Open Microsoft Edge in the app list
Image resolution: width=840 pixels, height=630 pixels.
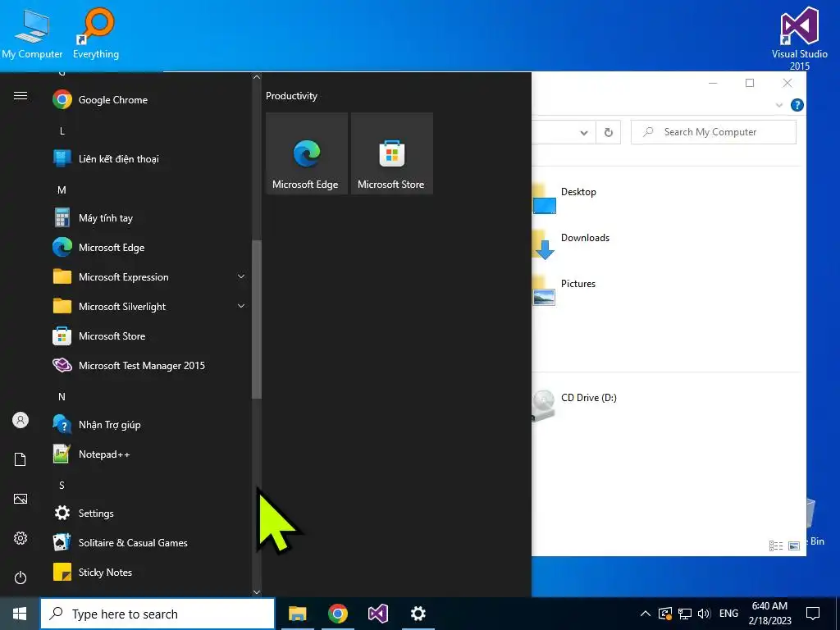click(x=150, y=248)
